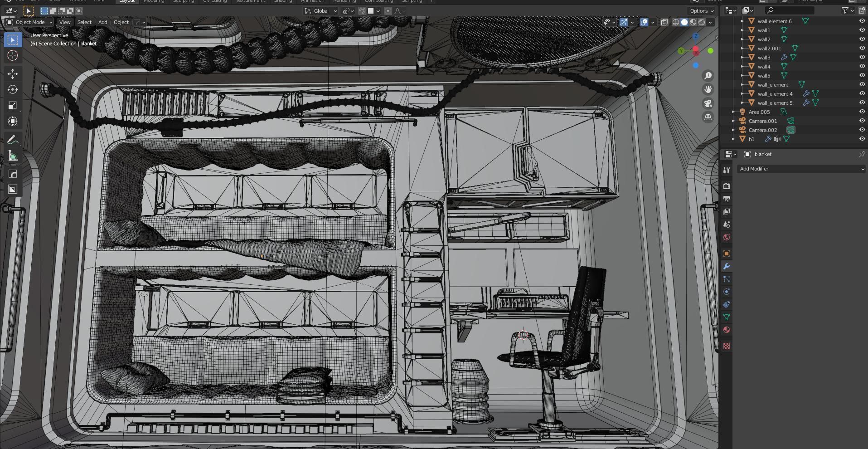Choose the Transform tool
Viewport: 868px width, 449px height.
[x=13, y=121]
